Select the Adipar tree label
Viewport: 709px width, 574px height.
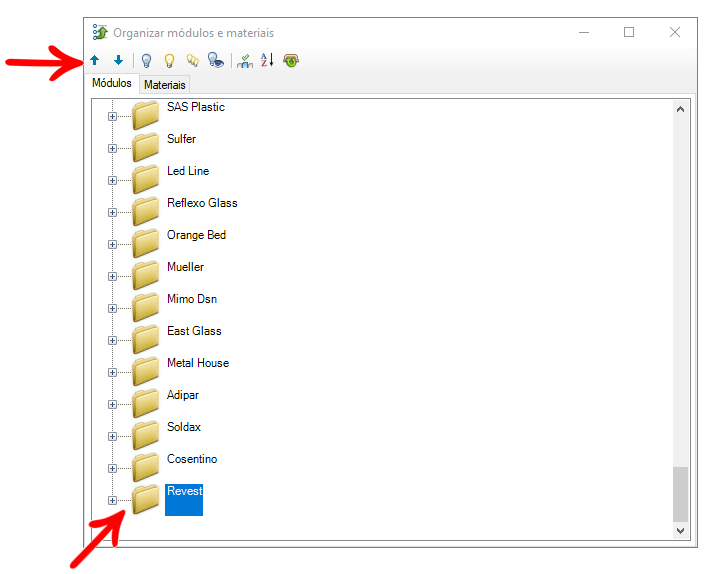[x=183, y=395]
